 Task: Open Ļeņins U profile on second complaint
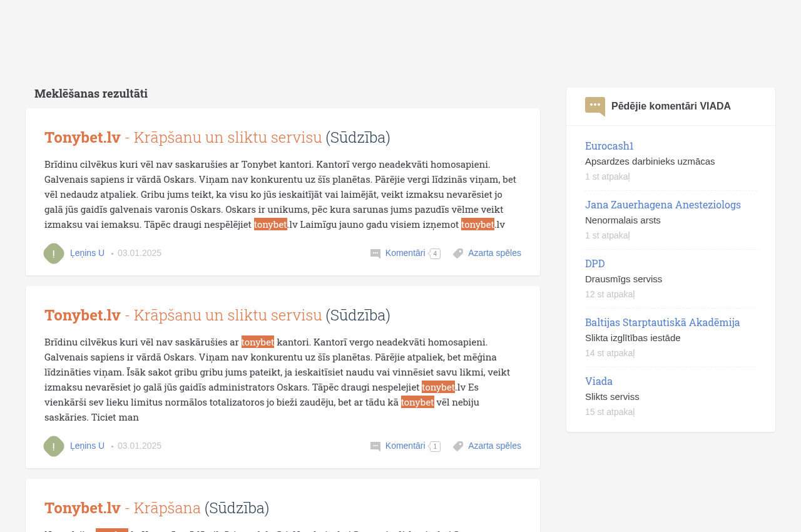coord(87,446)
